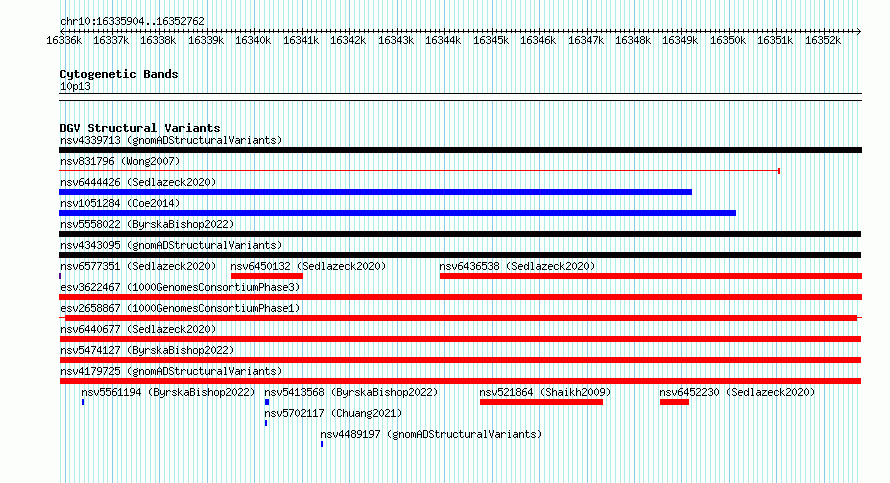Click the red esv2658867 variant bar
890x483 pixels.
click(x=461, y=318)
